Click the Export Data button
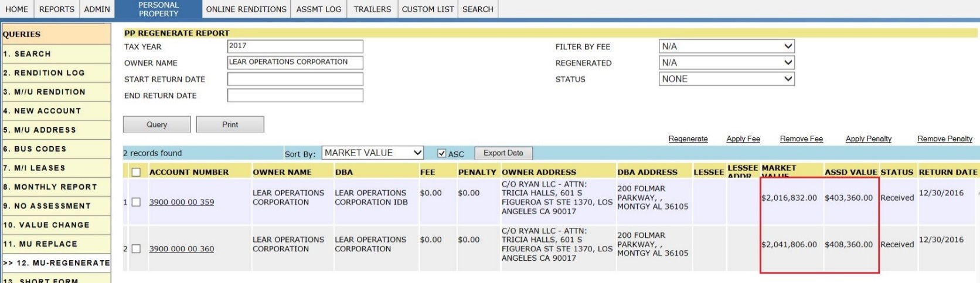Viewport: 980px width, 283px height. click(x=503, y=153)
